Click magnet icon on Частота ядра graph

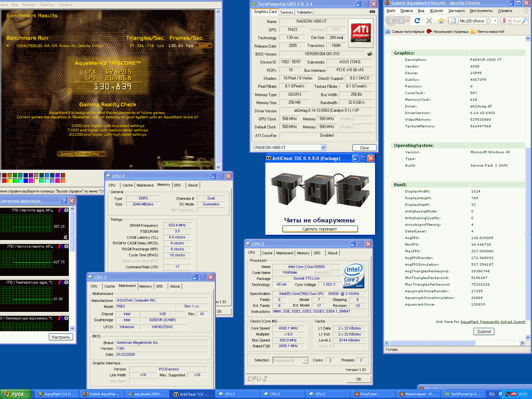click(61, 210)
